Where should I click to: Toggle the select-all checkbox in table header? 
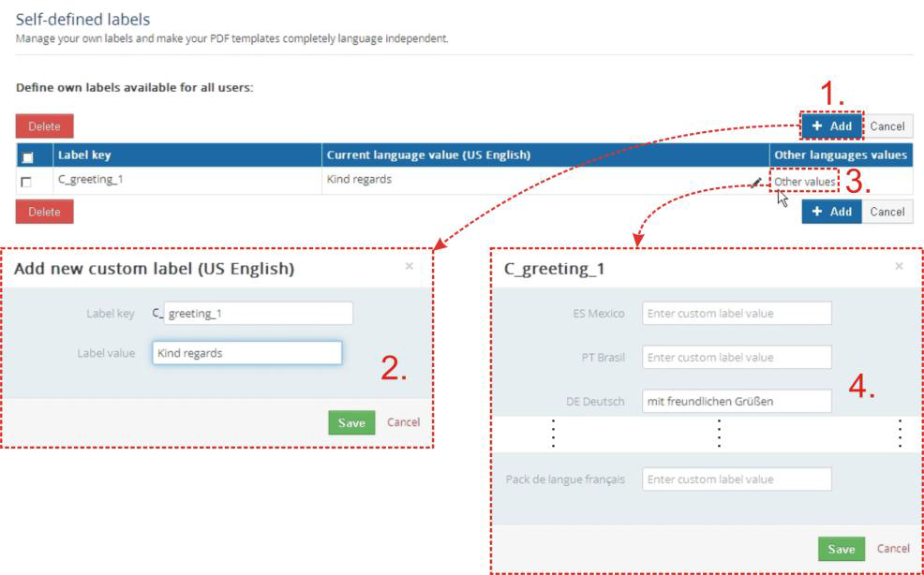coord(27,157)
